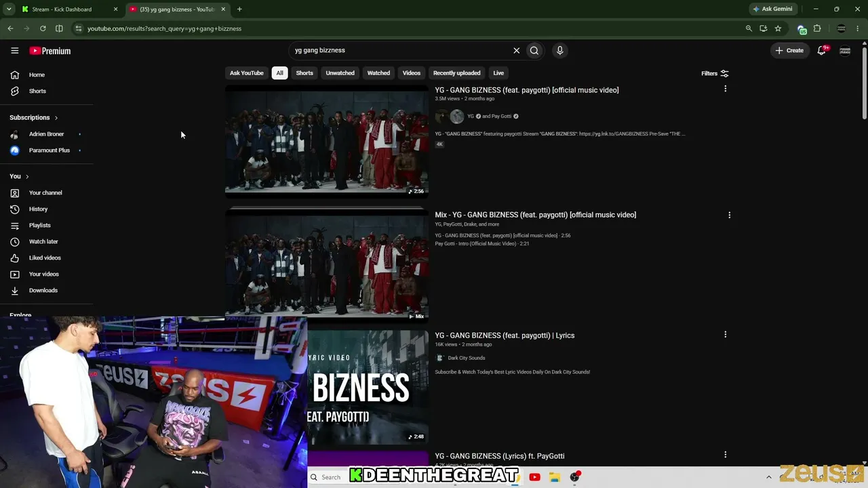Visit the Pay Gotti channel link
Screen dimensions: 868x488
point(500,117)
